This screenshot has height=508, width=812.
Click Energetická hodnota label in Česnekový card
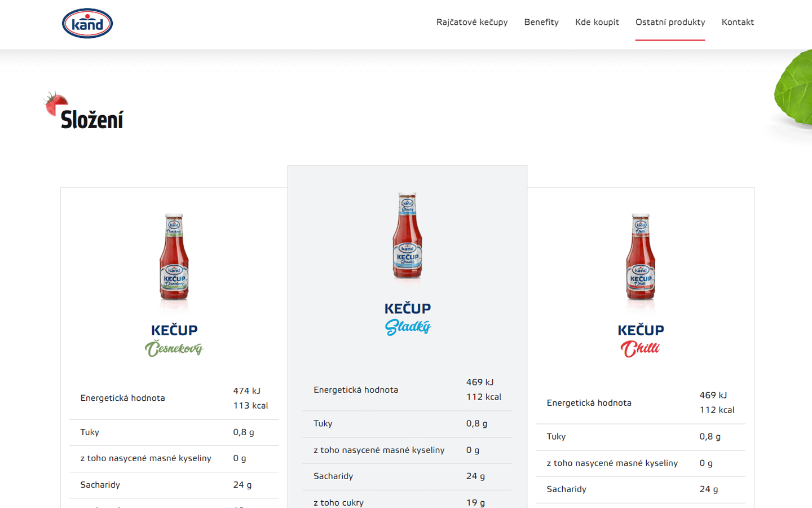point(122,398)
